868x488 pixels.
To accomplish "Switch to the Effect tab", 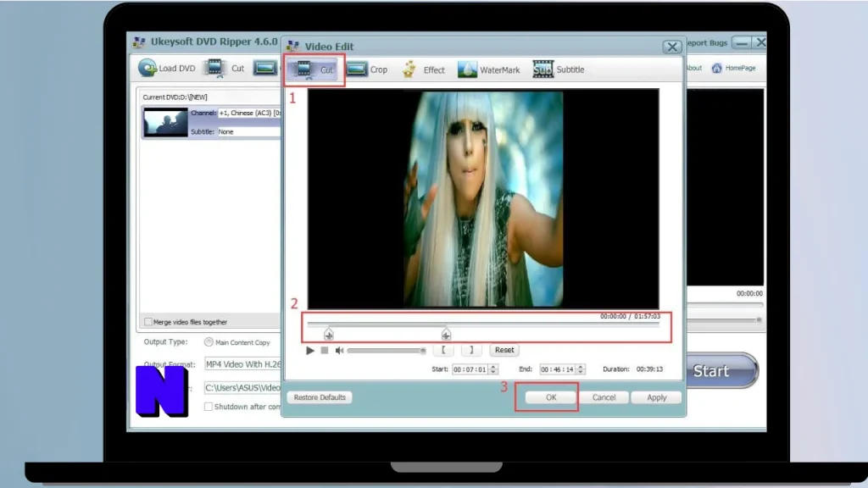I will point(424,69).
